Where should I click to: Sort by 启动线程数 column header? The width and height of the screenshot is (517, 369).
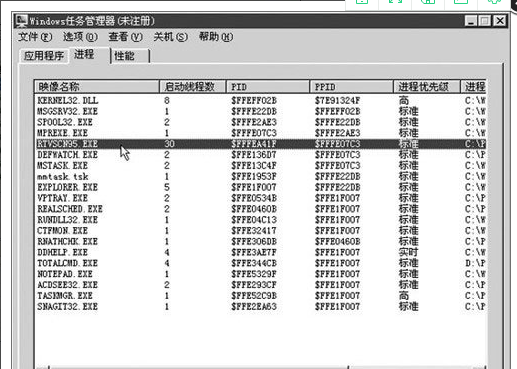click(x=193, y=87)
